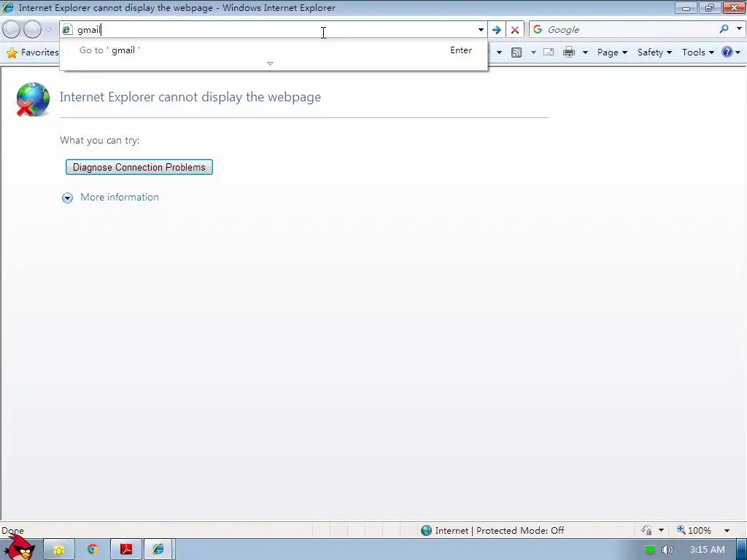Viewport: 747px width, 560px height.
Task: Open Adobe Reader from the taskbar
Action: pyautogui.click(x=125, y=550)
